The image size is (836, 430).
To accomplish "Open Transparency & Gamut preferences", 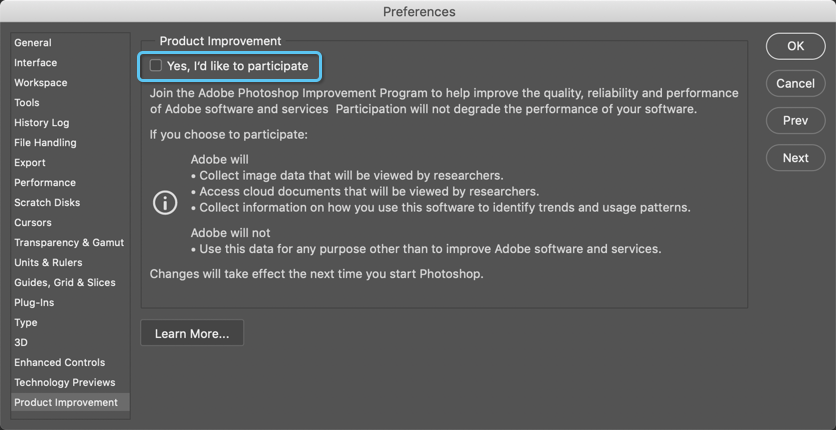I will [70, 242].
